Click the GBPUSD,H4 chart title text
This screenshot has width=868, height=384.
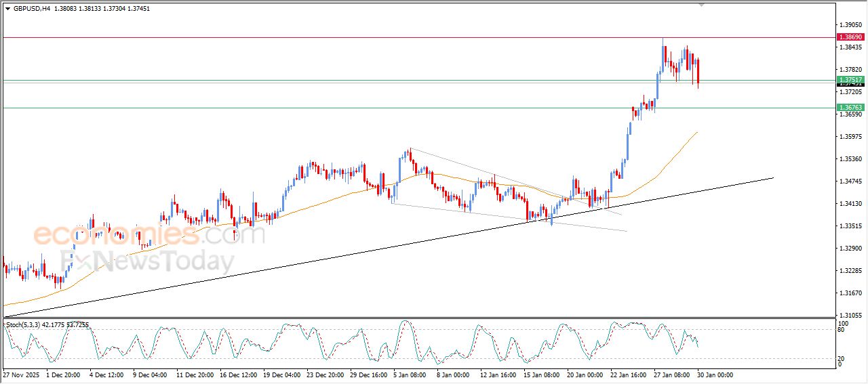tap(31, 9)
